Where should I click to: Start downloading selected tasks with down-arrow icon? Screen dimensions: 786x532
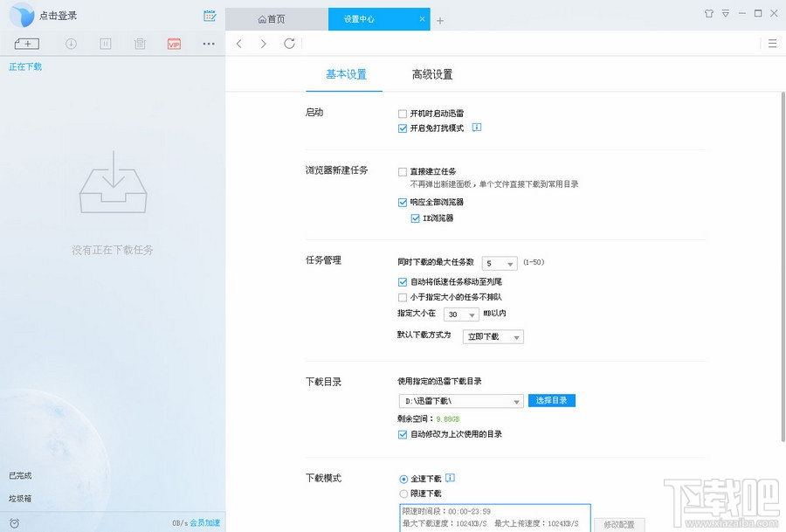[71, 43]
